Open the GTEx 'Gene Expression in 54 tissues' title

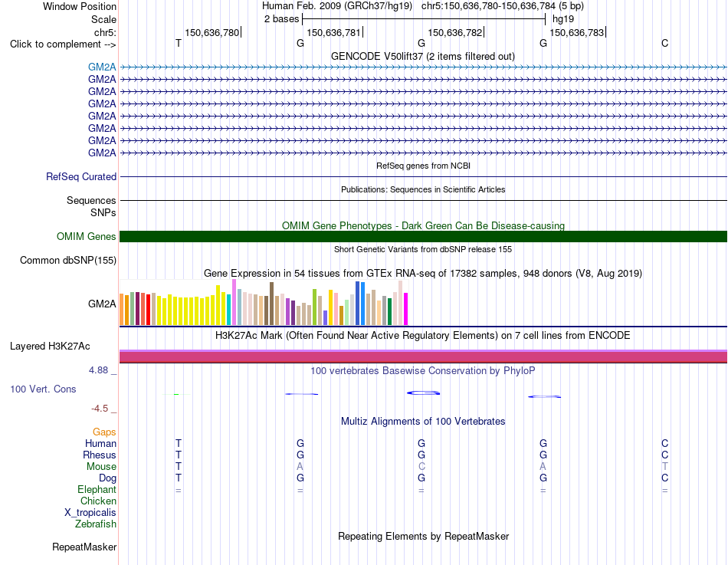[423, 273]
